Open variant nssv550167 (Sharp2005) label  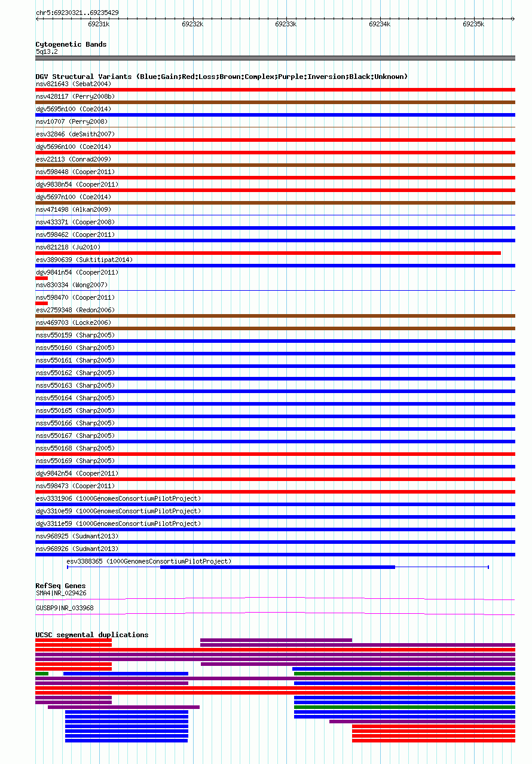tap(75, 436)
